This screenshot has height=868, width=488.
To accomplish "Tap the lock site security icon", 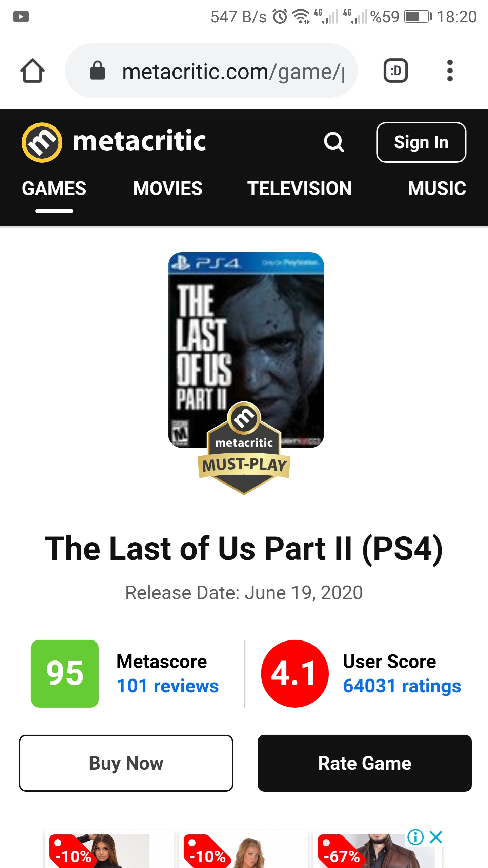I will (x=98, y=71).
